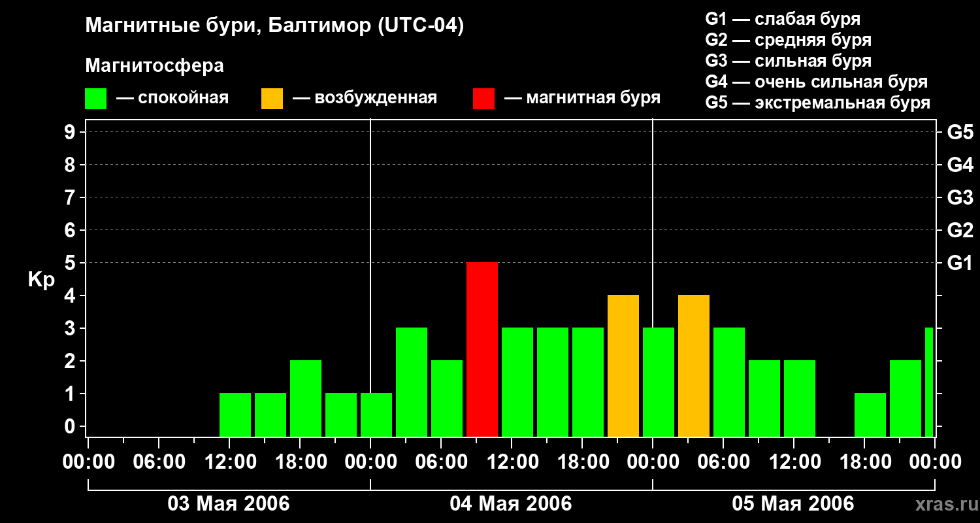Click the 'Магнитосфера' legend heading
This screenshot has width=980, height=523.
click(154, 66)
